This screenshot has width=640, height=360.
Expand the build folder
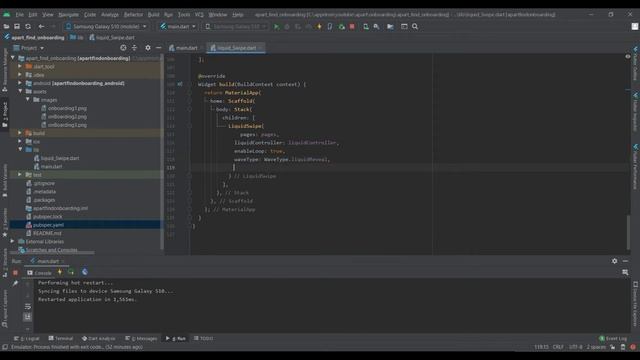(x=20, y=133)
